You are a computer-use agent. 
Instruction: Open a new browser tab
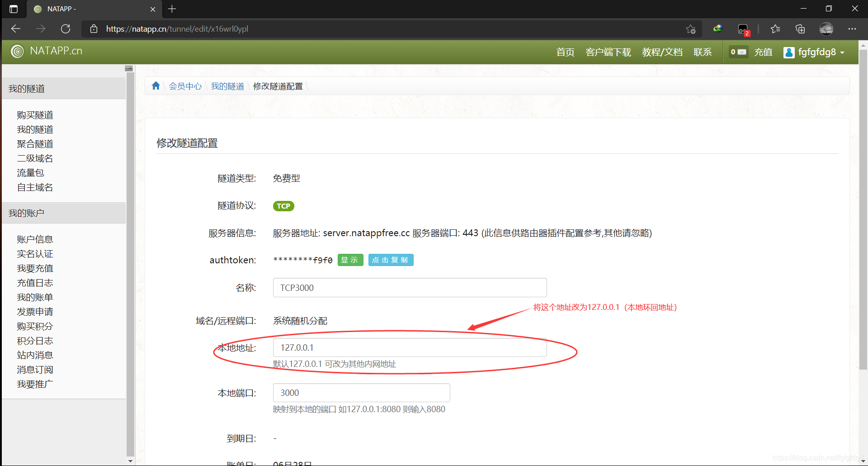(172, 9)
